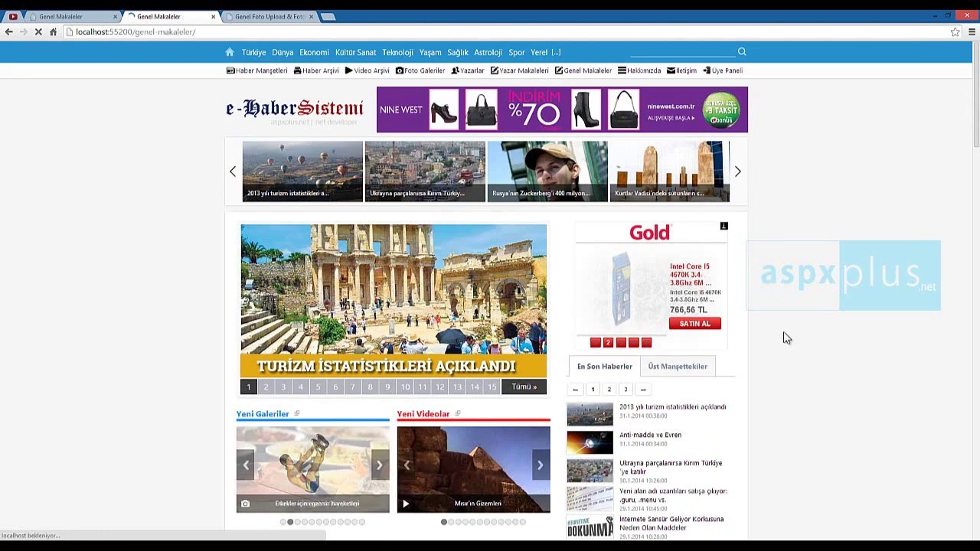Open the Rusya'nın Zuckerberg'i carousel thumbnail

pyautogui.click(x=547, y=171)
